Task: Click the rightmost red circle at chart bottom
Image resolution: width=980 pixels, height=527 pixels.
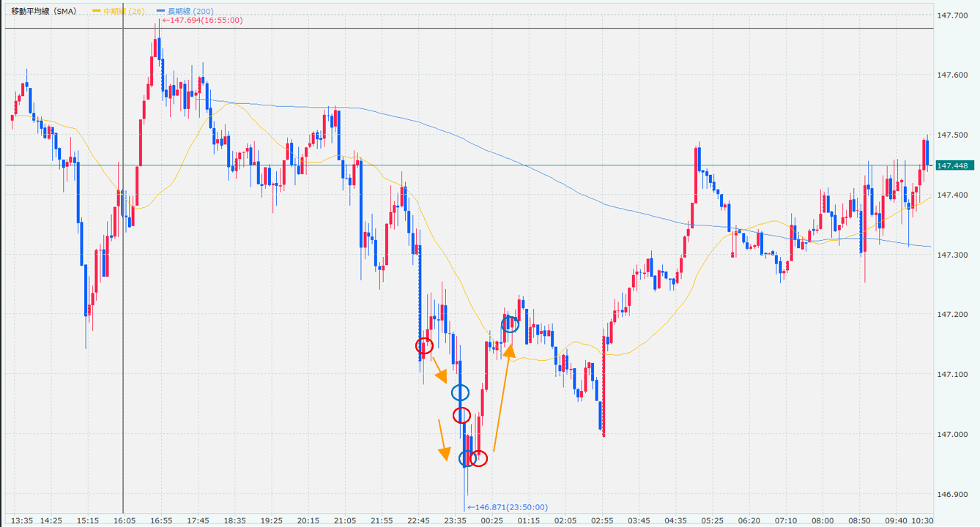Action: (478, 458)
